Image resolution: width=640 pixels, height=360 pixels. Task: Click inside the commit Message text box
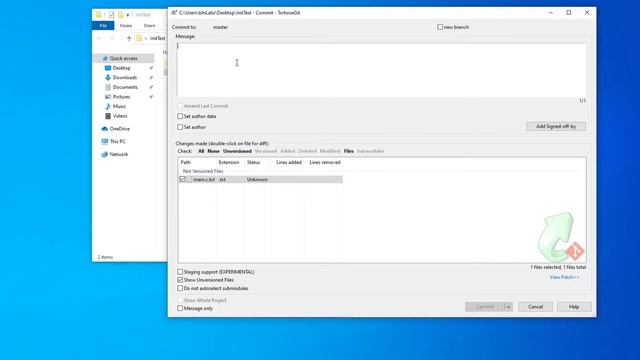[381, 70]
